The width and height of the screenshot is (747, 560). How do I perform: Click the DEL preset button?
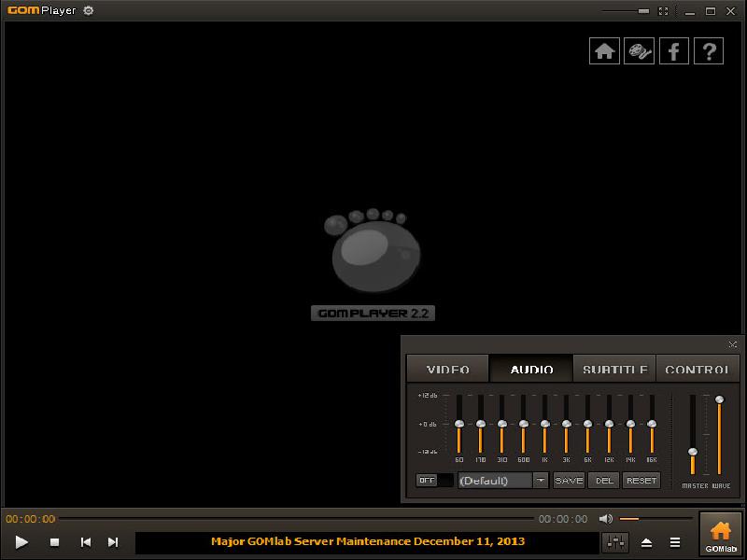tap(603, 481)
